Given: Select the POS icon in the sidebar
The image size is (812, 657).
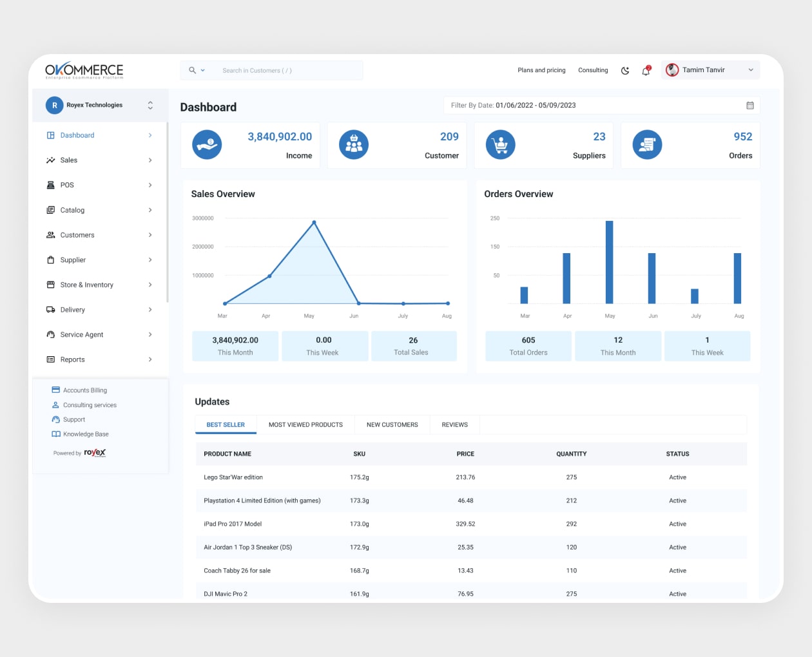Looking at the screenshot, I should [x=51, y=185].
